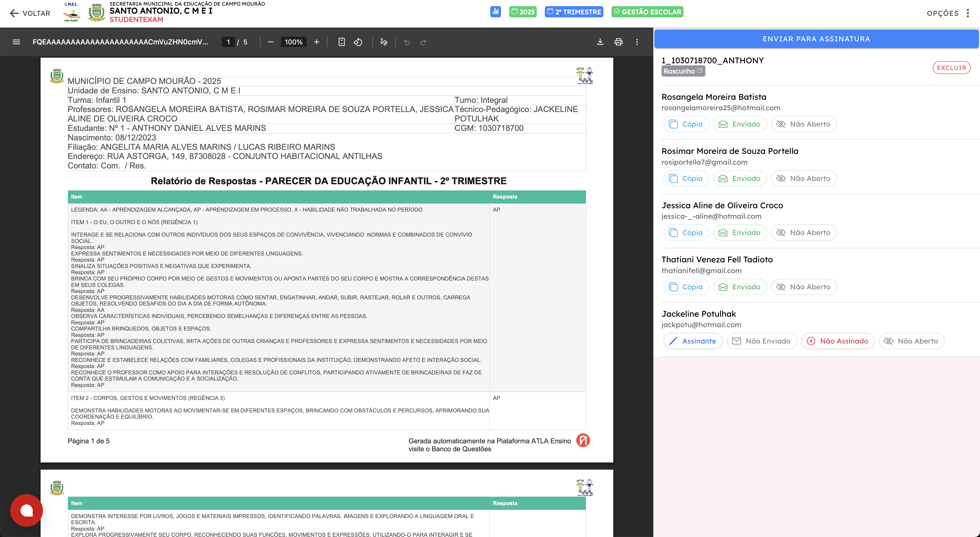Click the PDF page number input field

tap(228, 42)
